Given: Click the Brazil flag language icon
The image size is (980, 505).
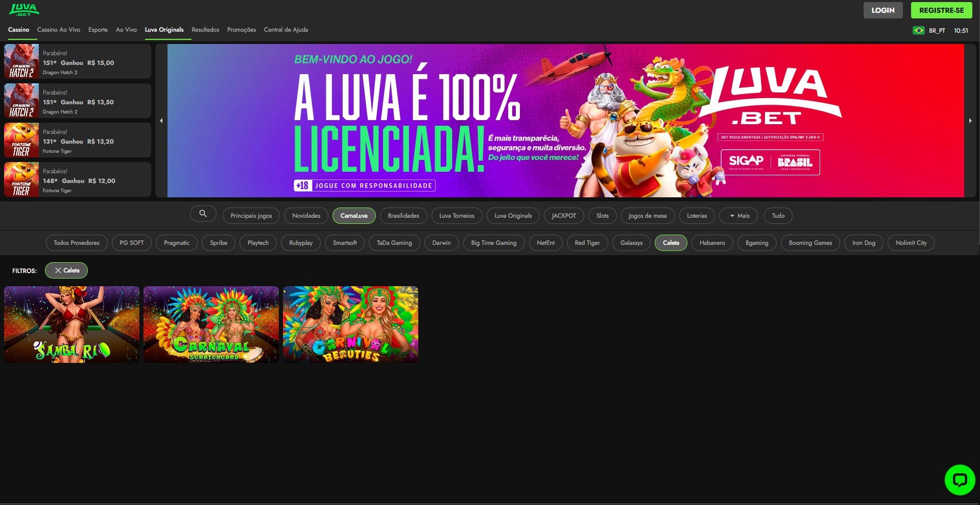Looking at the screenshot, I should [x=919, y=31].
